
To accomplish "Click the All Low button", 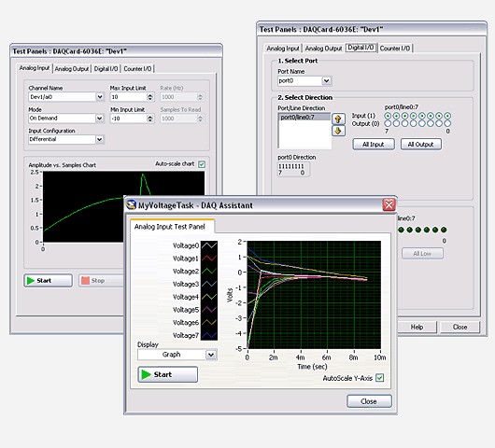I will pyautogui.click(x=422, y=253).
